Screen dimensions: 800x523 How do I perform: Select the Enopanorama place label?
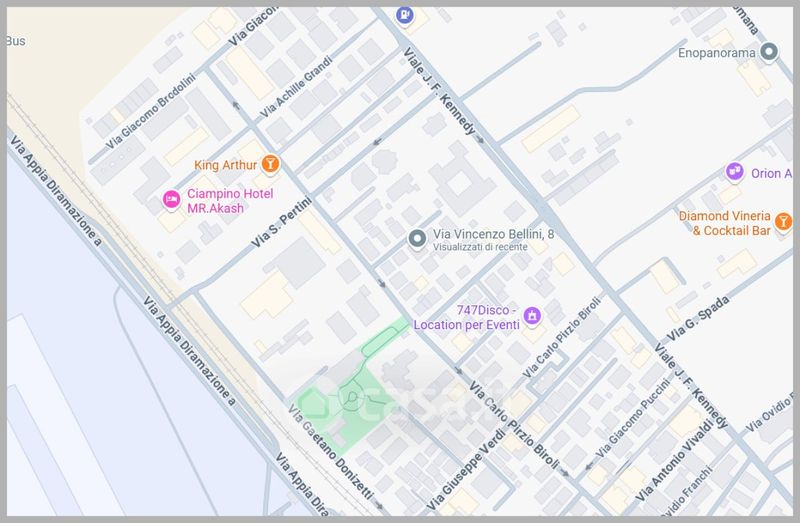coord(716,53)
